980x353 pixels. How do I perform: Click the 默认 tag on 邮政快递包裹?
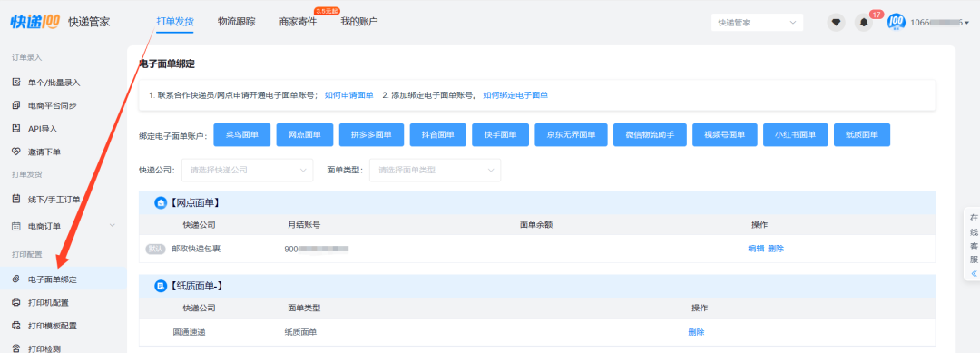[155, 249]
